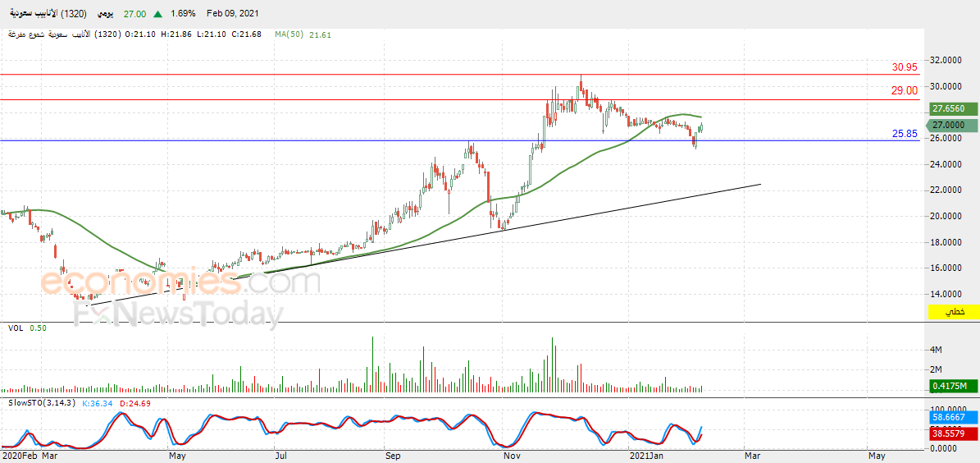The height and width of the screenshot is (463, 980).
Task: Click the red 29.00 resistance label
Action: pos(905,91)
